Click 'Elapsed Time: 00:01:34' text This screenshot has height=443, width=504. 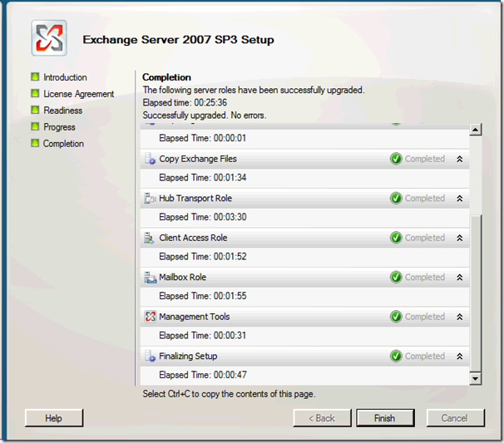[x=202, y=178]
